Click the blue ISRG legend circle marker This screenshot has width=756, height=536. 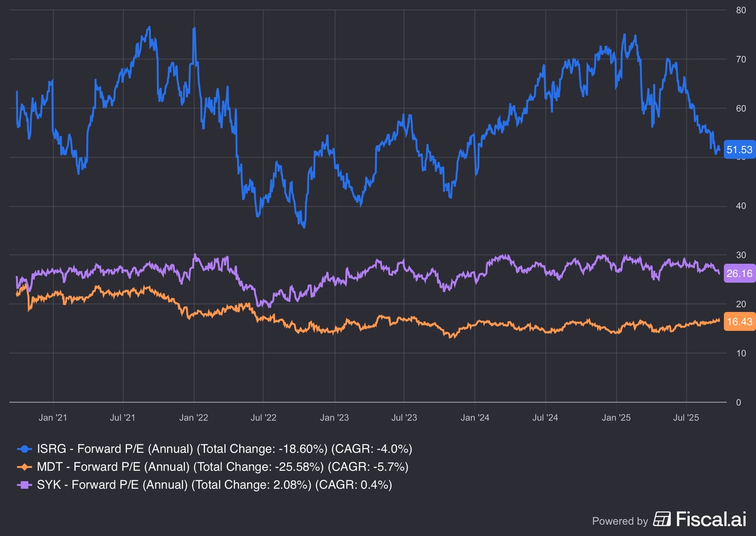pos(24,449)
